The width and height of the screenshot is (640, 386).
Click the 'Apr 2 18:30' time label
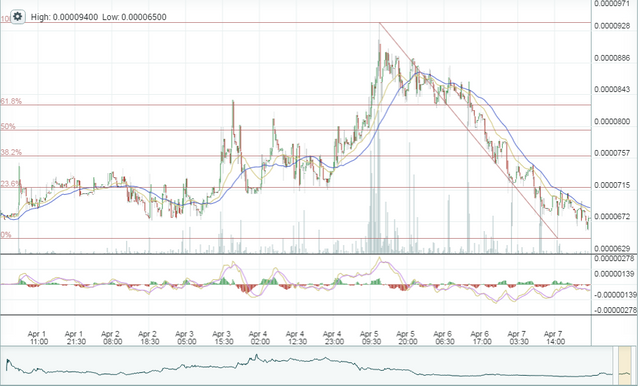[148, 337]
